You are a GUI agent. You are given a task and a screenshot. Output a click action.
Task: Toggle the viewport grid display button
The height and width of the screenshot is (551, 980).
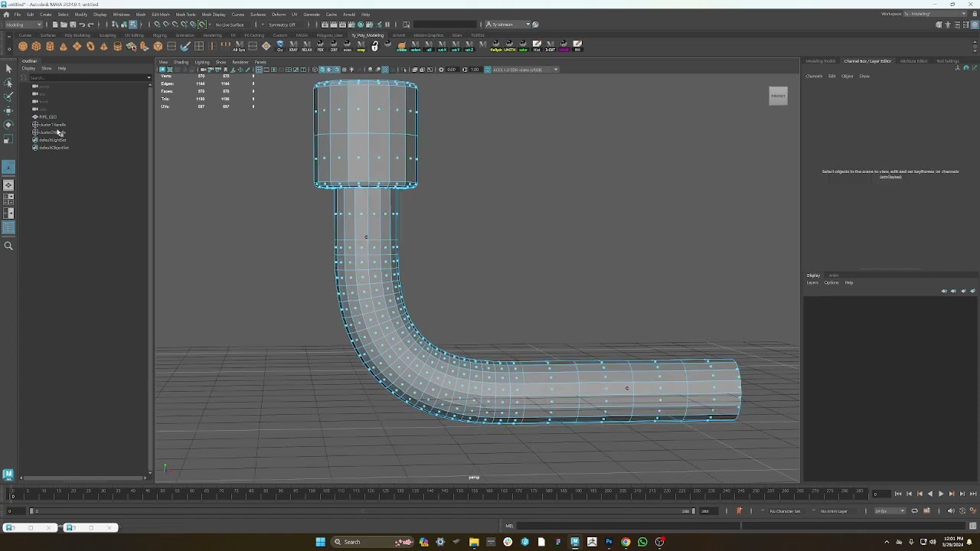point(259,70)
